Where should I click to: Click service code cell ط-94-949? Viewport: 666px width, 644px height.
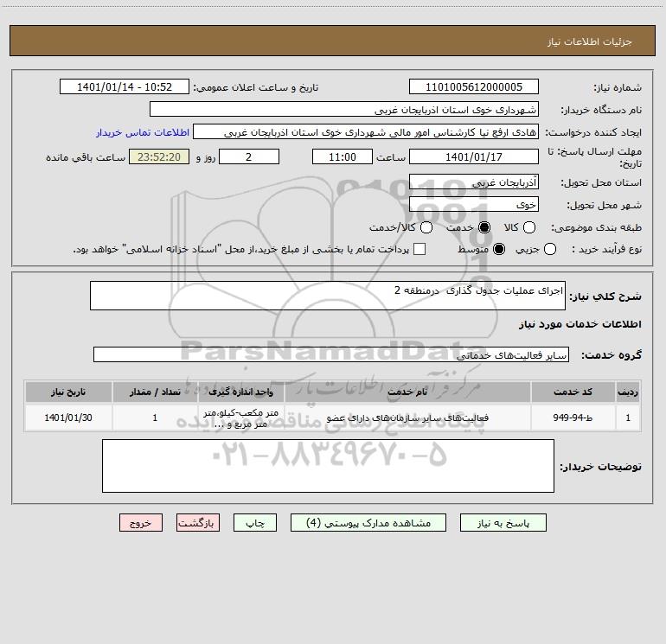point(573,418)
